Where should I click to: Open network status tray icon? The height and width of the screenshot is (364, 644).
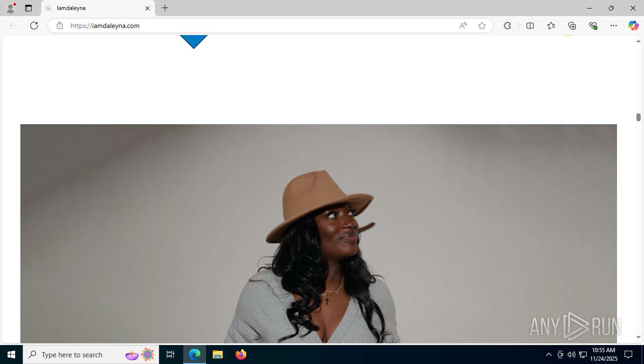coord(583,355)
